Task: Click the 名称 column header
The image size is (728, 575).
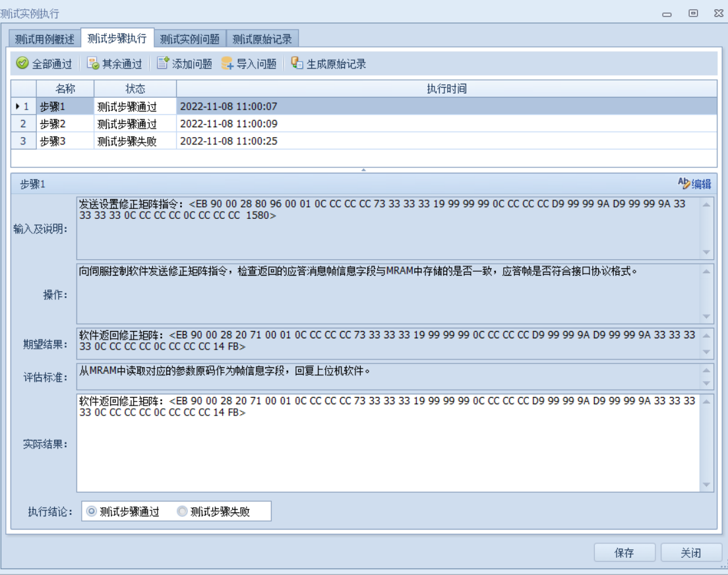Action: coord(65,89)
